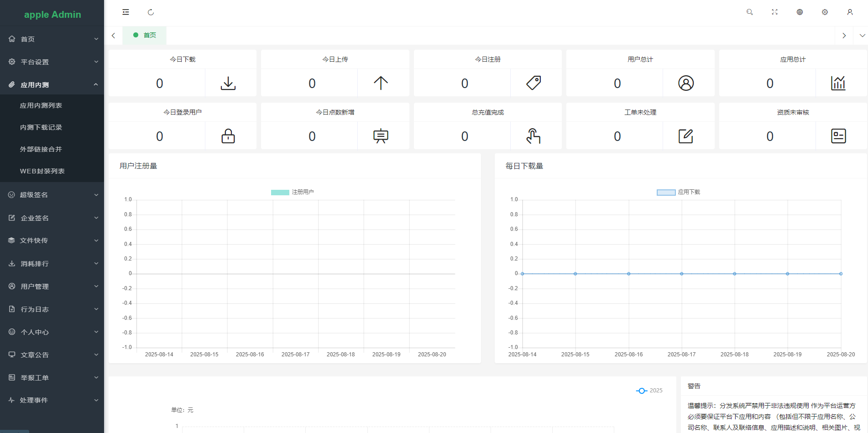The image size is (868, 433).
Task: Click the chart icon in 应用总计 card
Action: tap(838, 83)
